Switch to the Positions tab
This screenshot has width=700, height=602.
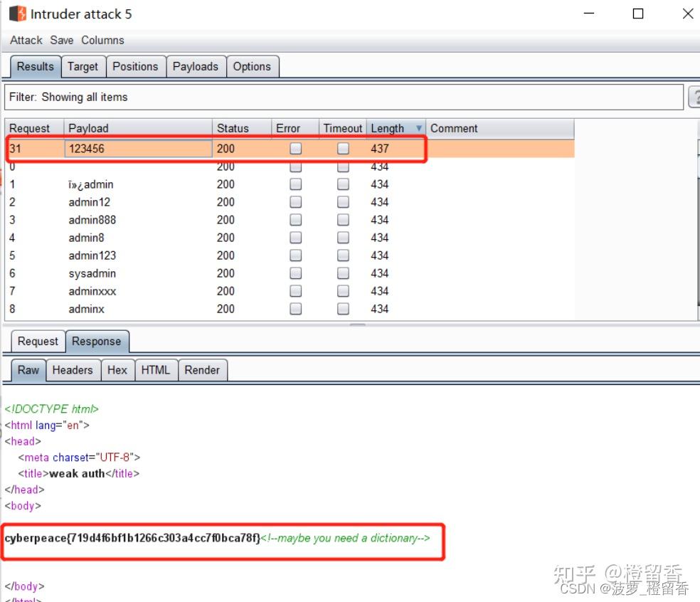pyautogui.click(x=135, y=67)
